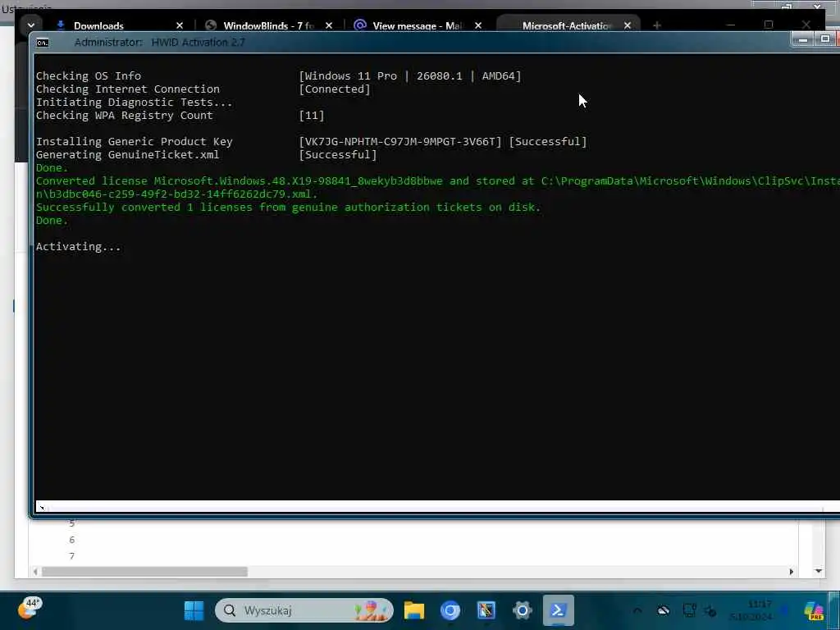Image resolution: width=840 pixels, height=630 pixels.
Task: Minimize the HWID Activation console window
Action: pos(802,39)
